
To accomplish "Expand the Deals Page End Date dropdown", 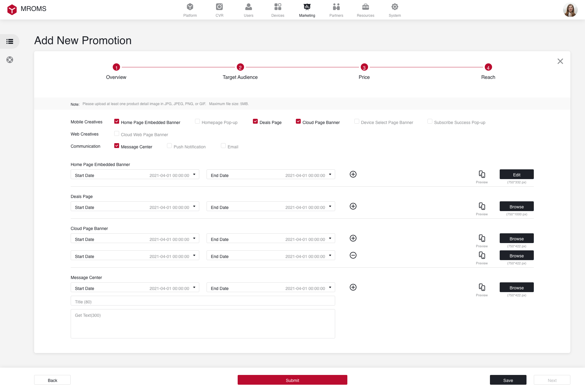I will (x=331, y=207).
